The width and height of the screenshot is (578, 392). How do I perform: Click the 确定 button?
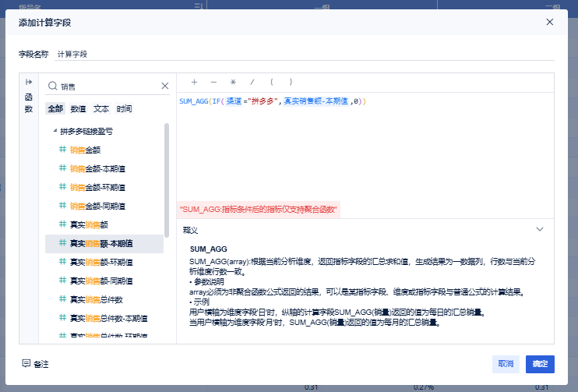click(x=540, y=364)
